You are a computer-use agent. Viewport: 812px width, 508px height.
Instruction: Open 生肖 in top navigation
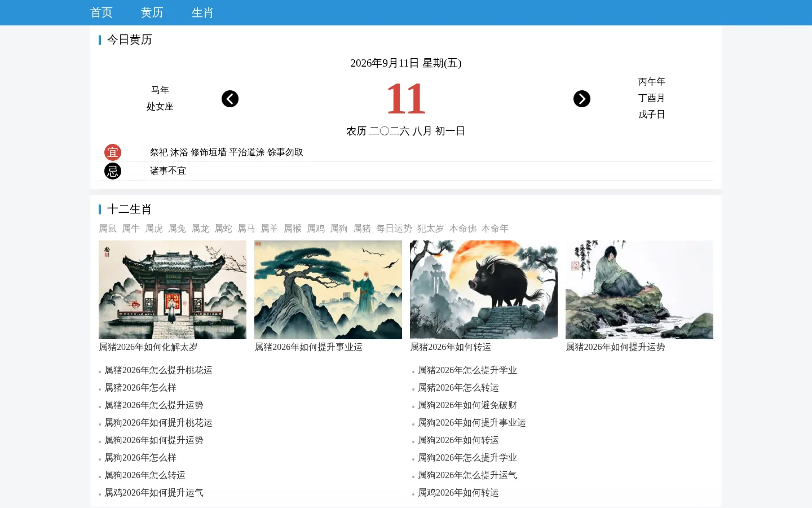202,12
